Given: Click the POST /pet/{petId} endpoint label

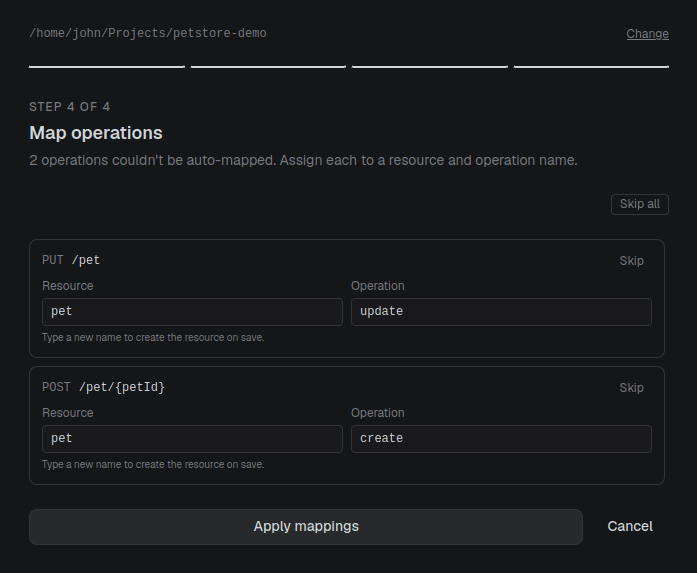Looking at the screenshot, I should point(104,387).
